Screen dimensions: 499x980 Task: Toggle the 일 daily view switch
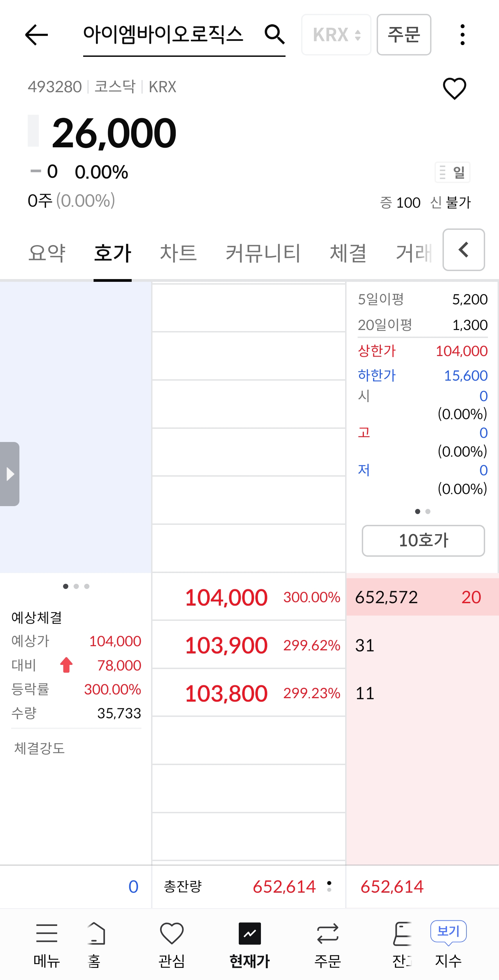coord(452,172)
